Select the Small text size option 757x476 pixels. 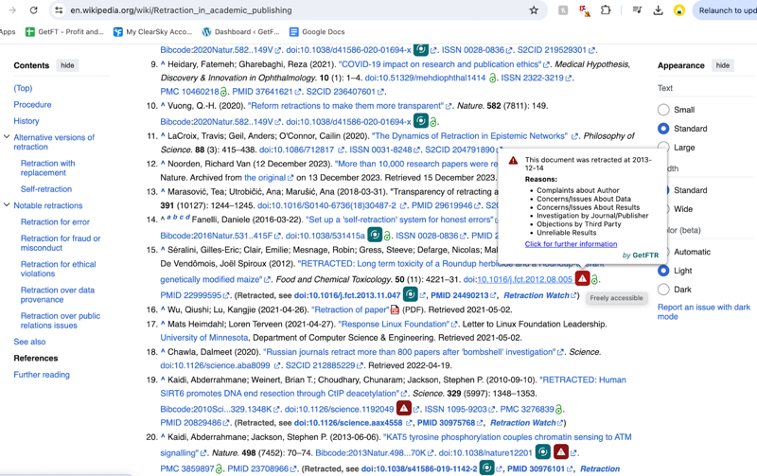(x=663, y=110)
